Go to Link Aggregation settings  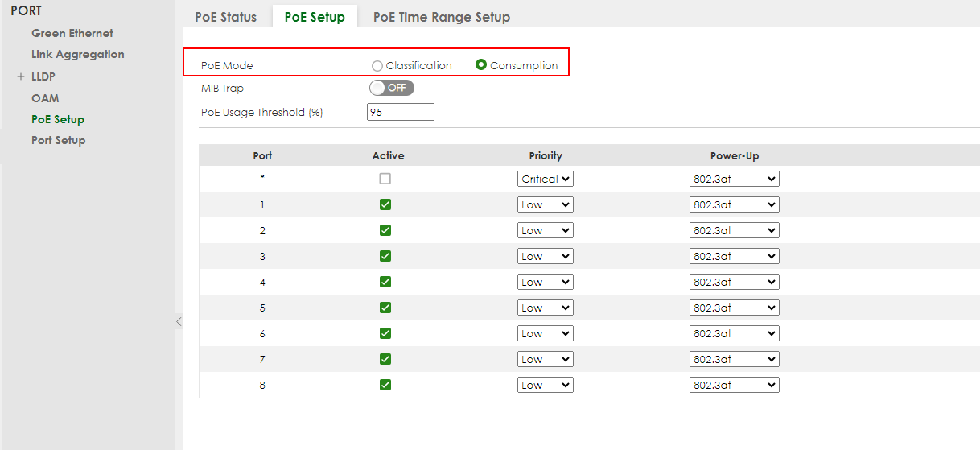point(78,54)
